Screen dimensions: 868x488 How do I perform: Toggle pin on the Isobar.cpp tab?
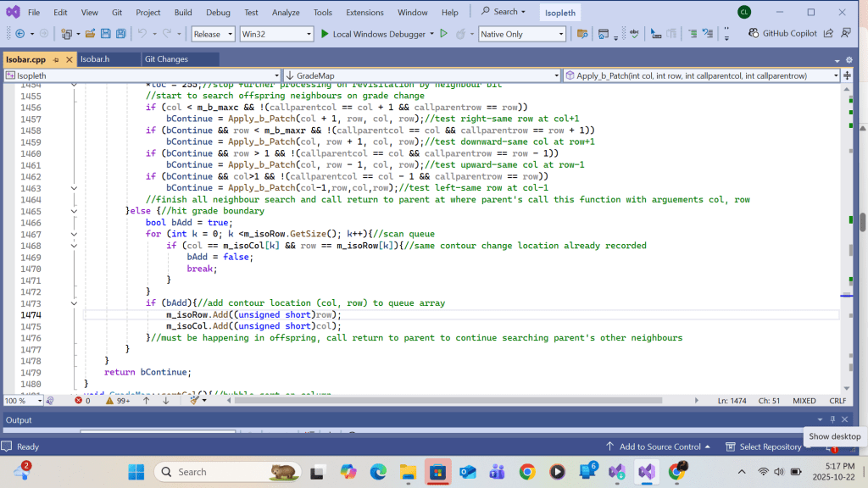54,59
